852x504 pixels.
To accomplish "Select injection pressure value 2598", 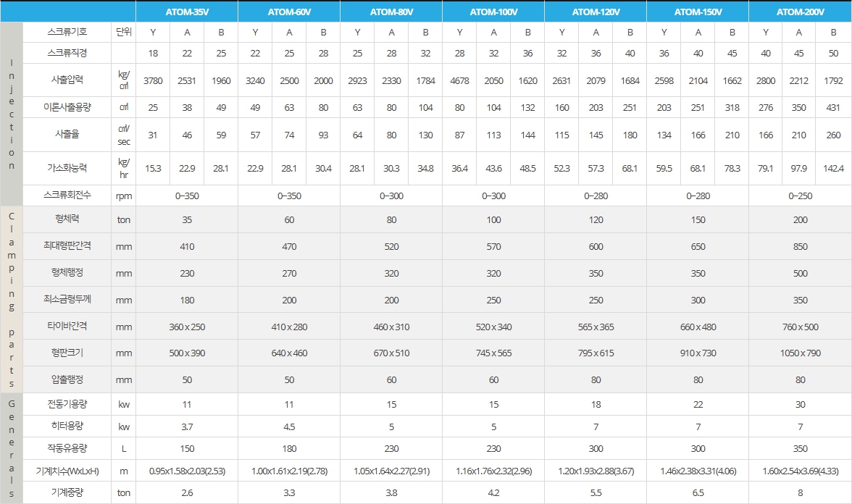I will 664,80.
